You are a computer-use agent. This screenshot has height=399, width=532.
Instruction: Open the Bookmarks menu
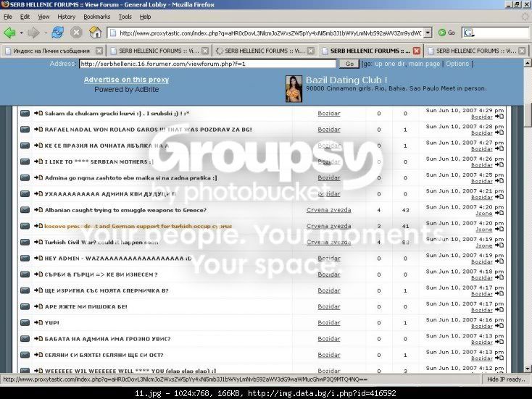[96, 17]
